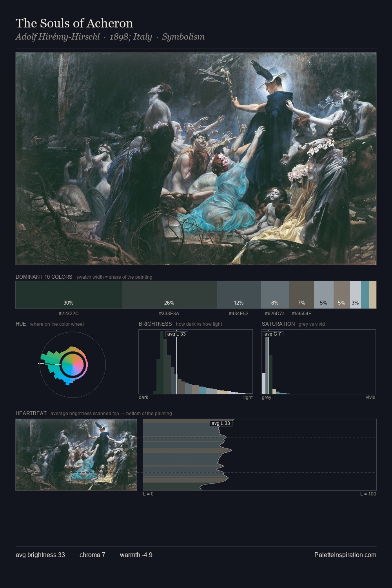Click the how dark vs how light caption
The height and width of the screenshot is (588, 392).
[x=199, y=324]
